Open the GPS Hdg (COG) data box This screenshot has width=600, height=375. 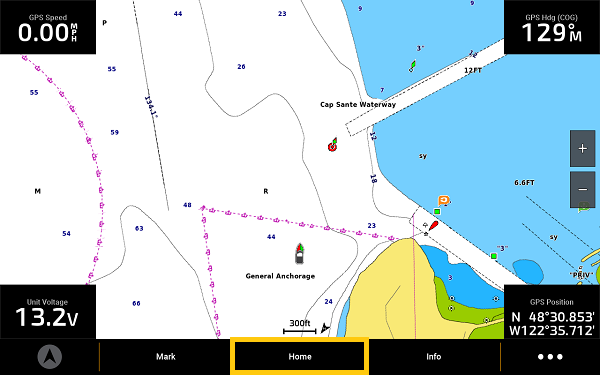click(552, 27)
